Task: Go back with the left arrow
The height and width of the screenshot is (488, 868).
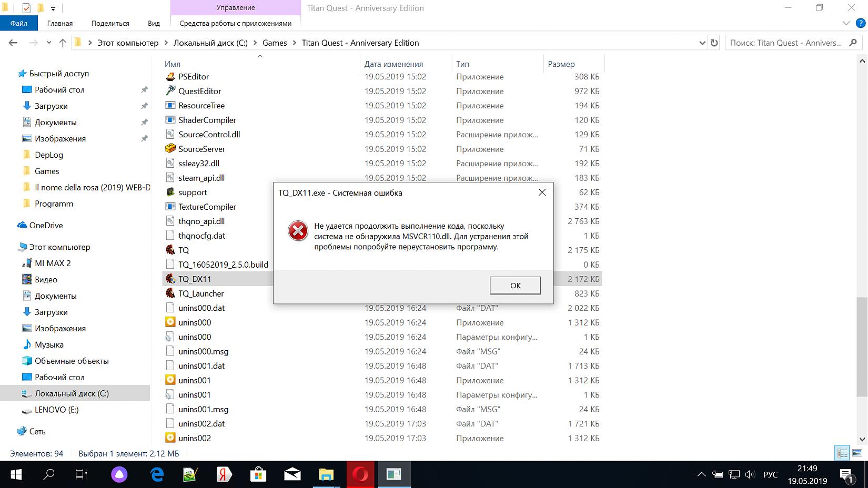Action: tap(13, 43)
